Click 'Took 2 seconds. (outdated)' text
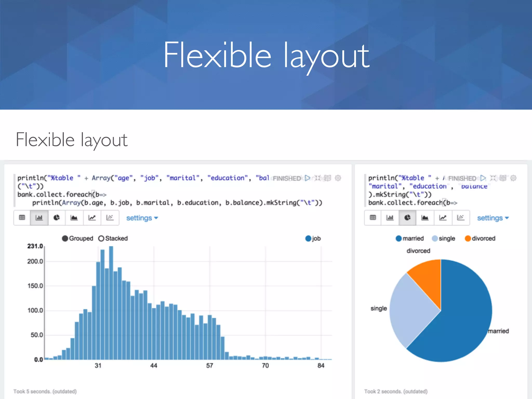The width and height of the screenshot is (532, 399). click(396, 391)
